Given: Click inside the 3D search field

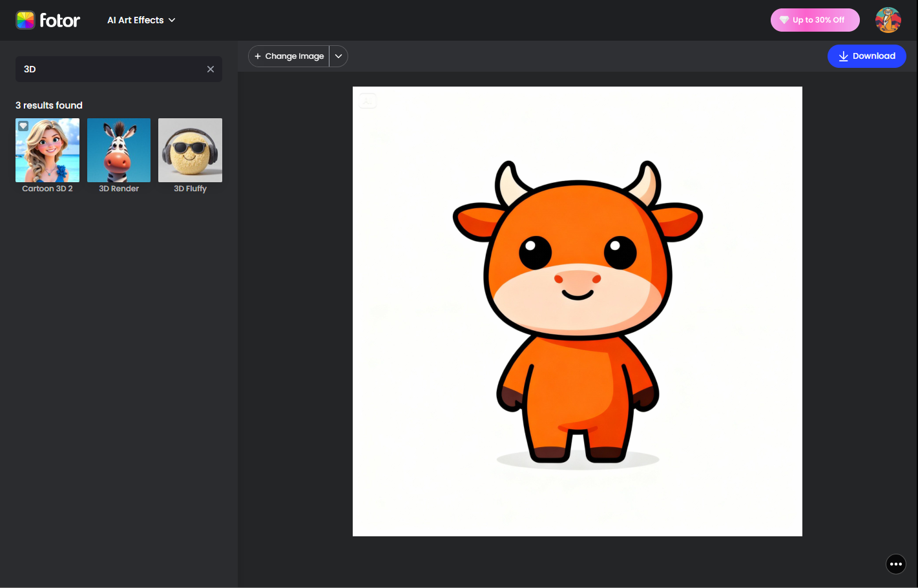Looking at the screenshot, I should pyautogui.click(x=97, y=68).
